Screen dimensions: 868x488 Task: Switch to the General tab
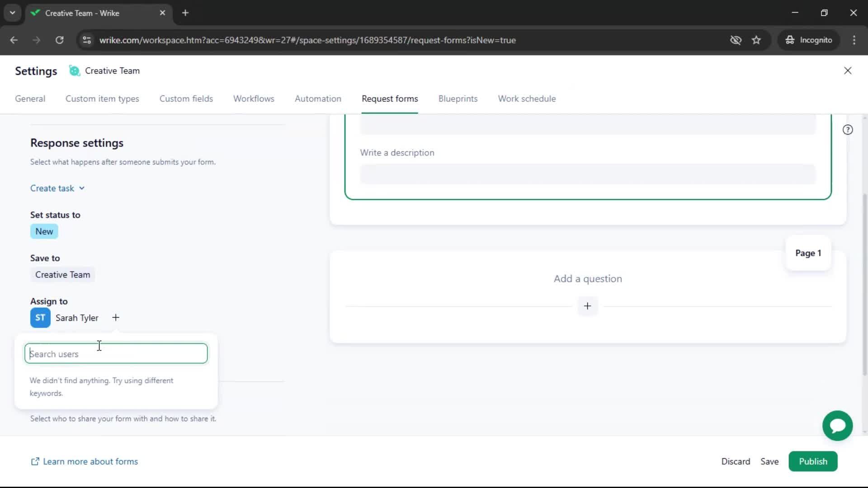[30, 99]
